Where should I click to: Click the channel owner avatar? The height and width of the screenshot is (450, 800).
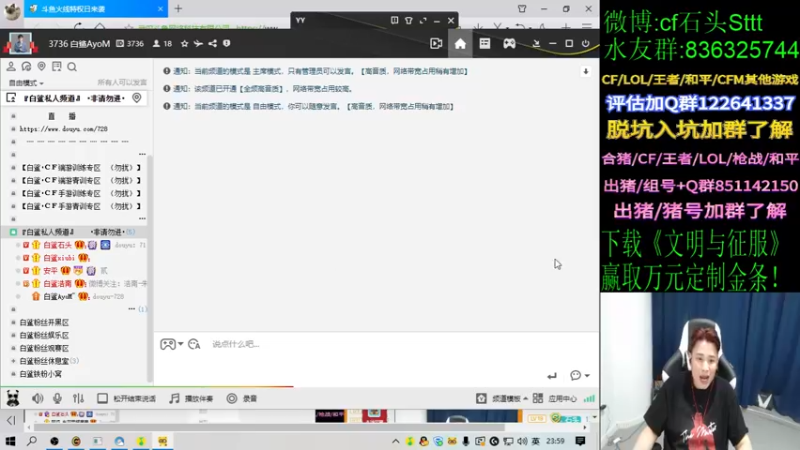pos(20,44)
